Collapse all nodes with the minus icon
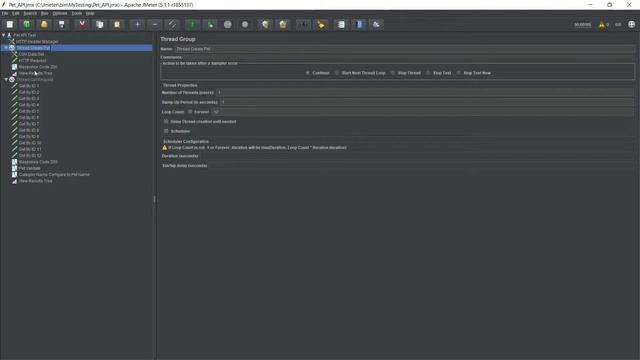Screen dimensions: 640x360 (x=155, y=24)
